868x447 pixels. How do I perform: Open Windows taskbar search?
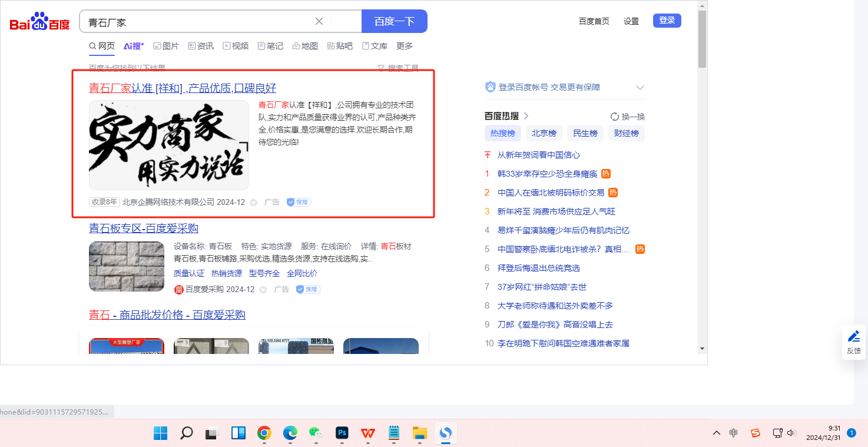tap(186, 433)
